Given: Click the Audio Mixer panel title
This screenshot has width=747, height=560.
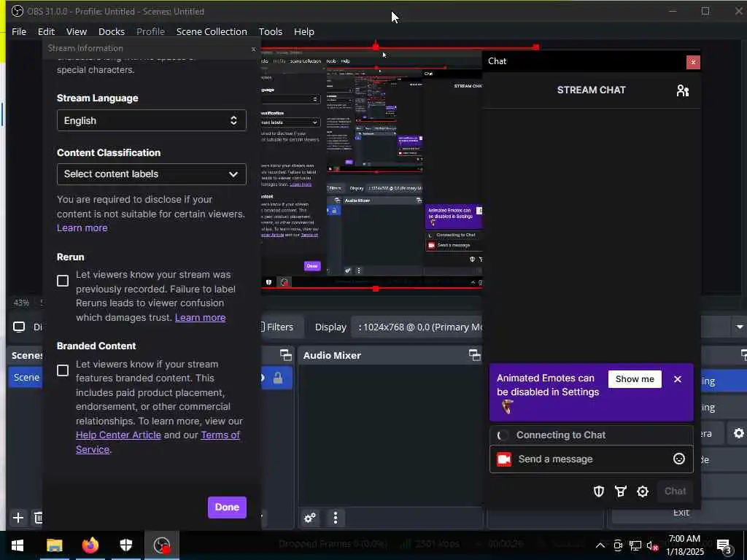Looking at the screenshot, I should coord(332,356).
